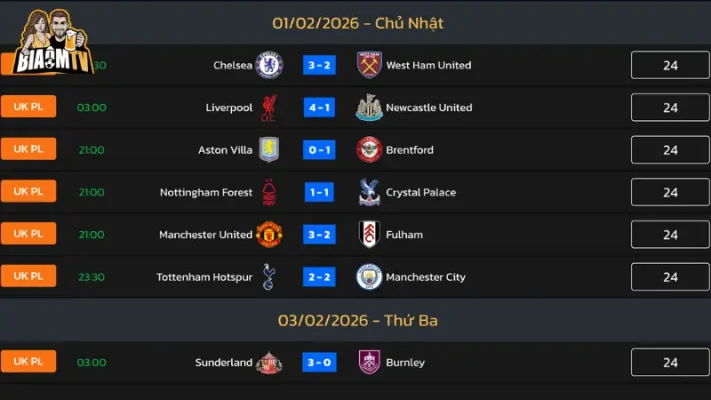Click the Chelsea club crest icon
The height and width of the screenshot is (400, 711).
point(269,65)
